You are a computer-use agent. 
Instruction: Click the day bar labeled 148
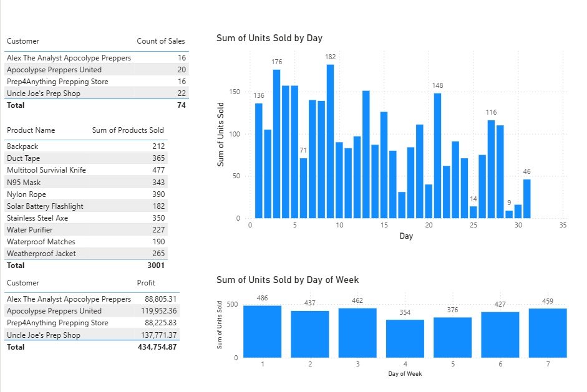[437, 156]
